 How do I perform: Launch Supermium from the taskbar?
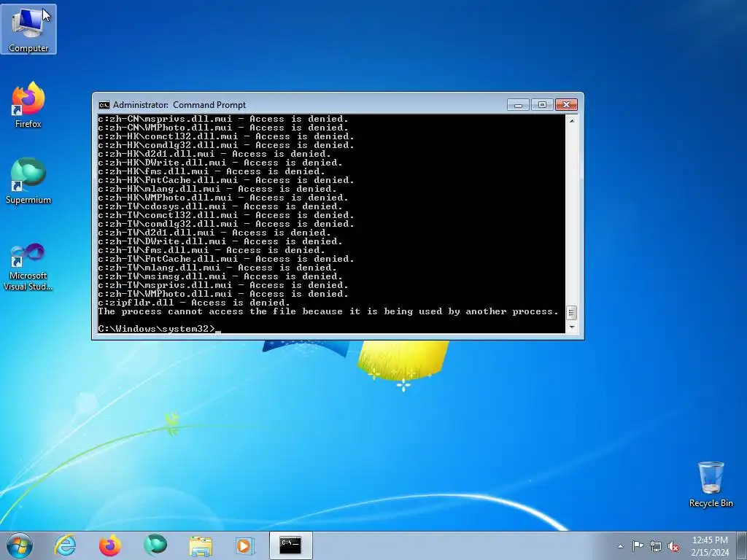click(155, 545)
